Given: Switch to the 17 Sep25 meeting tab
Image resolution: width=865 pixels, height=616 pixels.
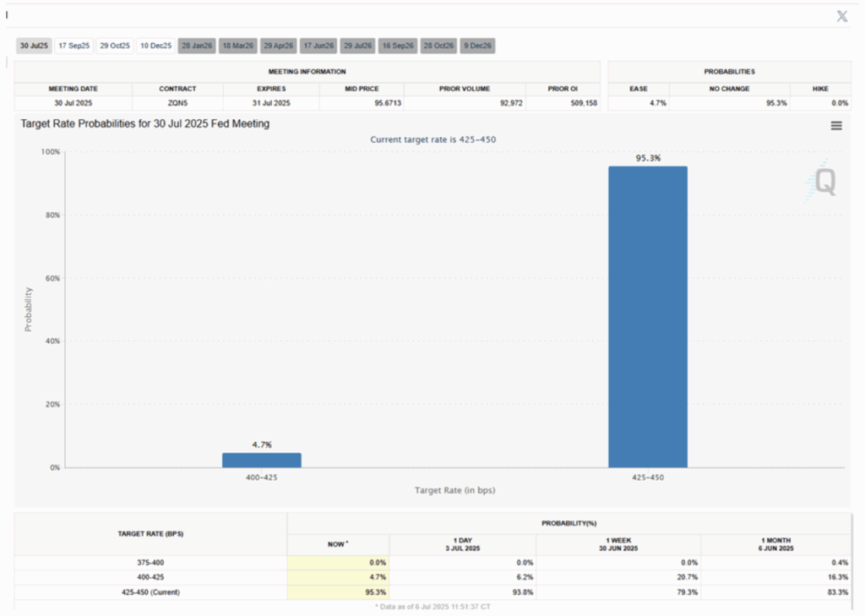Looking at the screenshot, I should tap(74, 46).
